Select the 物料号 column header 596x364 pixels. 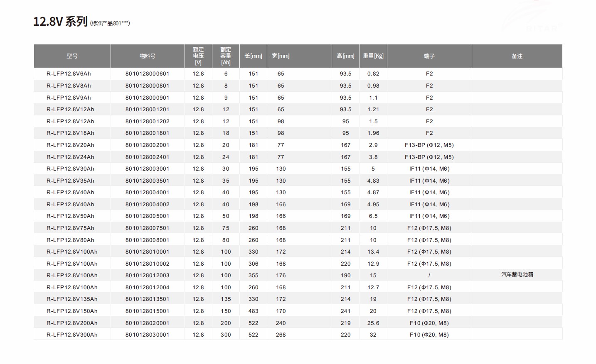[148, 56]
